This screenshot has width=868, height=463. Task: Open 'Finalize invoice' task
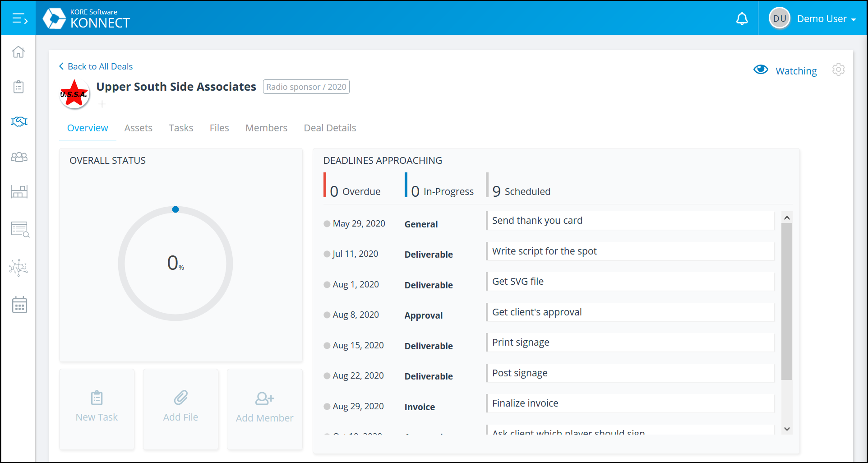(630, 403)
